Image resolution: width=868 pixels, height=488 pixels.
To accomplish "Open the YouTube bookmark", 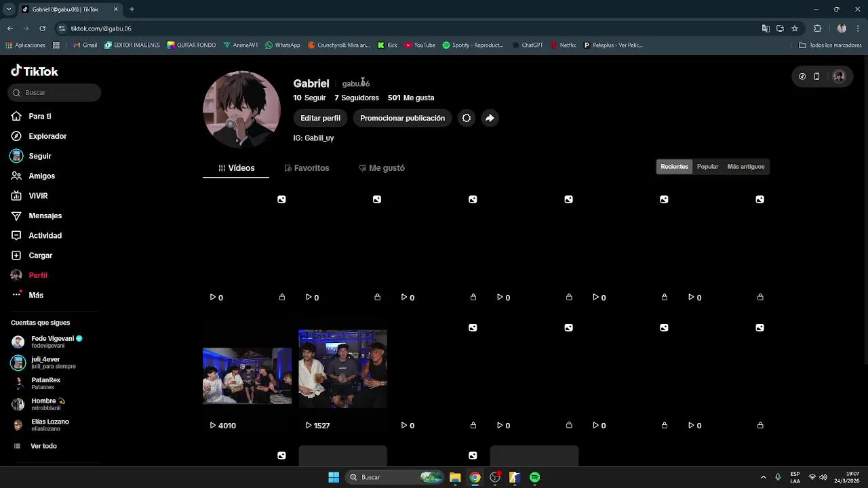I will (x=420, y=45).
